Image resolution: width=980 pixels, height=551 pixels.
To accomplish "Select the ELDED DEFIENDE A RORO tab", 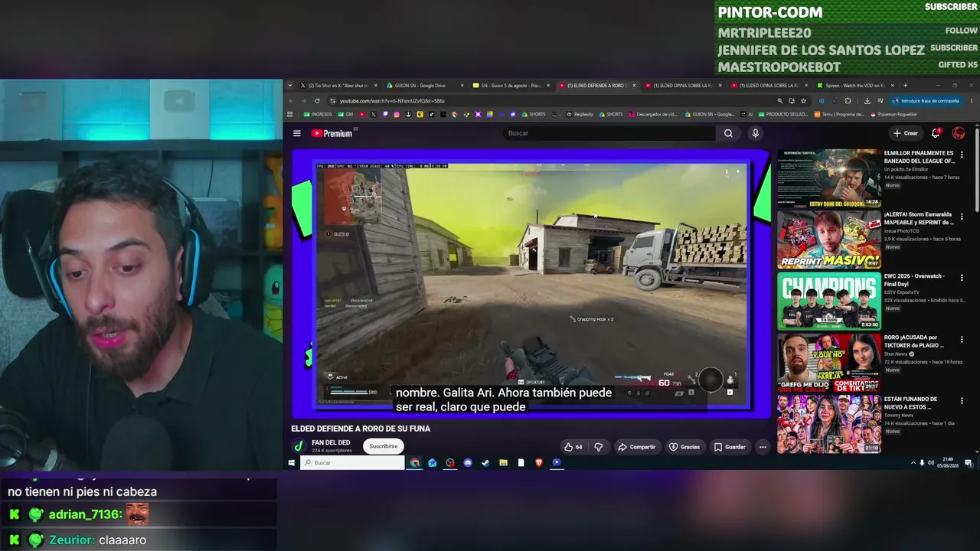I will 596,86.
